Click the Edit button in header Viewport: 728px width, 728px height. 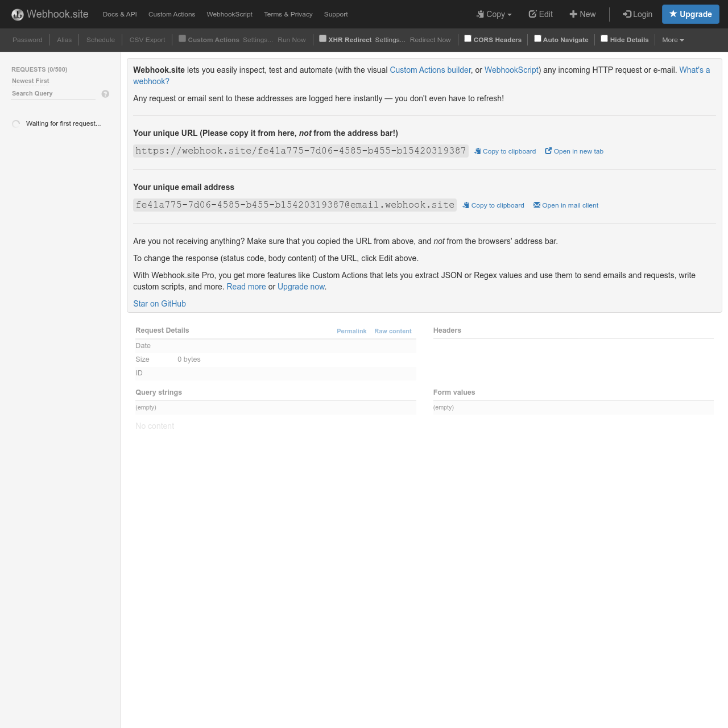coord(541,14)
